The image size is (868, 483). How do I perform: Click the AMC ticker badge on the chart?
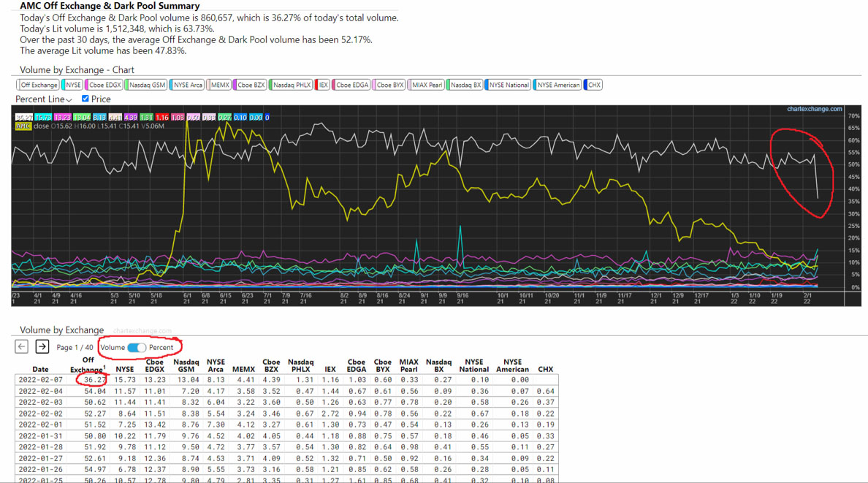pos(24,126)
